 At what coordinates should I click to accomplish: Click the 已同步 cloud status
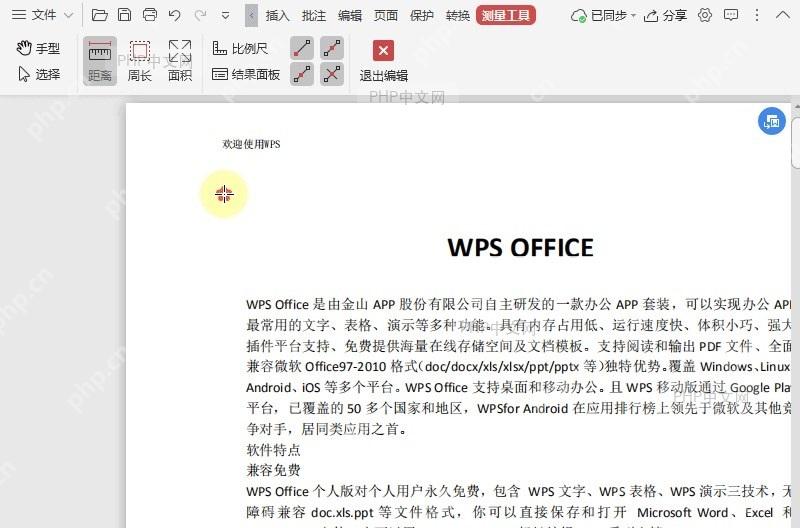pos(603,16)
